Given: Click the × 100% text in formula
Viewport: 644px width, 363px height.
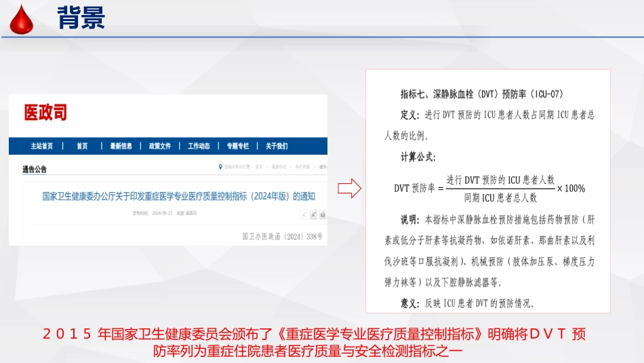Looking at the screenshot, I should click(571, 189).
